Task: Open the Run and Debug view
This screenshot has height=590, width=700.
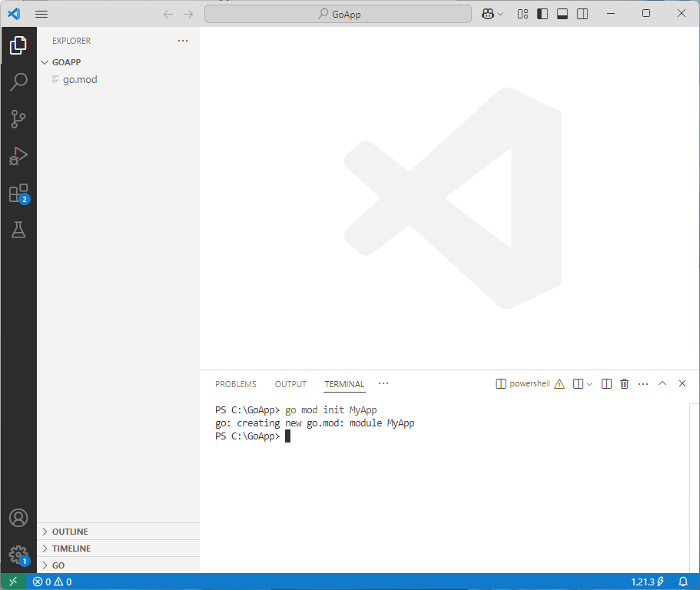Action: pos(18,156)
